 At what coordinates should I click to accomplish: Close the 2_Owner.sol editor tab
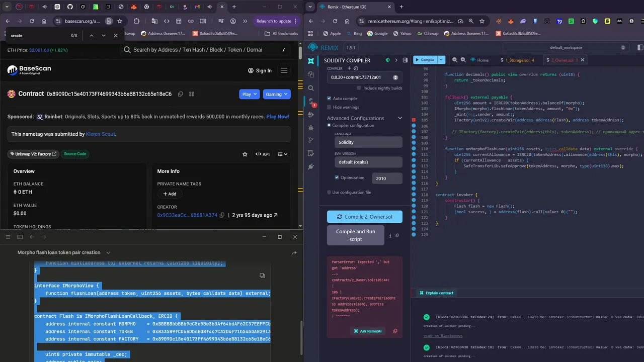click(583, 60)
